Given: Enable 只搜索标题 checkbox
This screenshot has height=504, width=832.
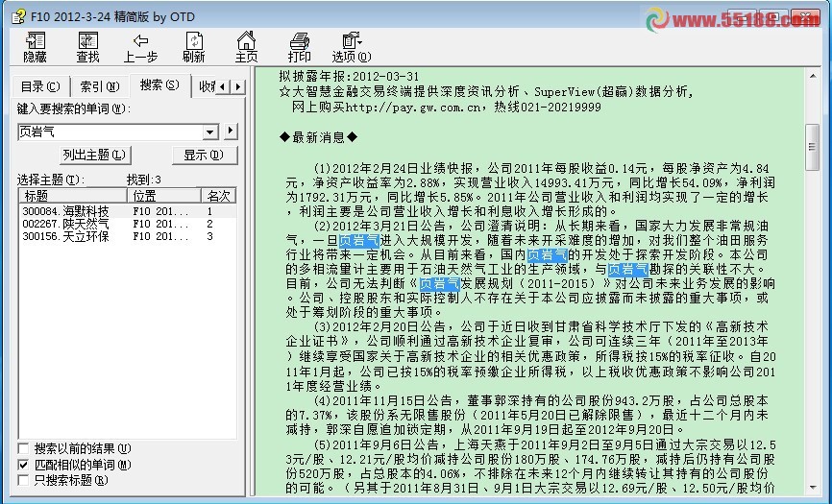Looking at the screenshot, I should pos(23,480).
